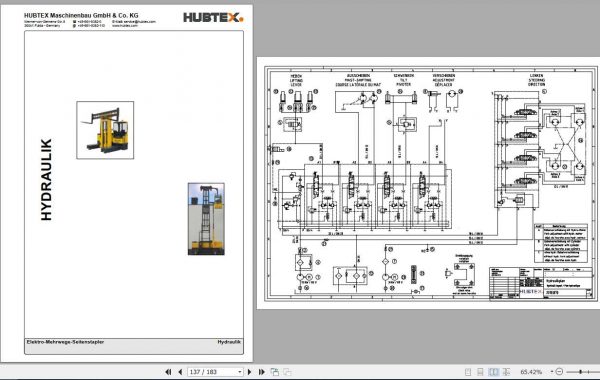Click the Elektro-Mehrwege-Seitenstapler footer text

65,342
